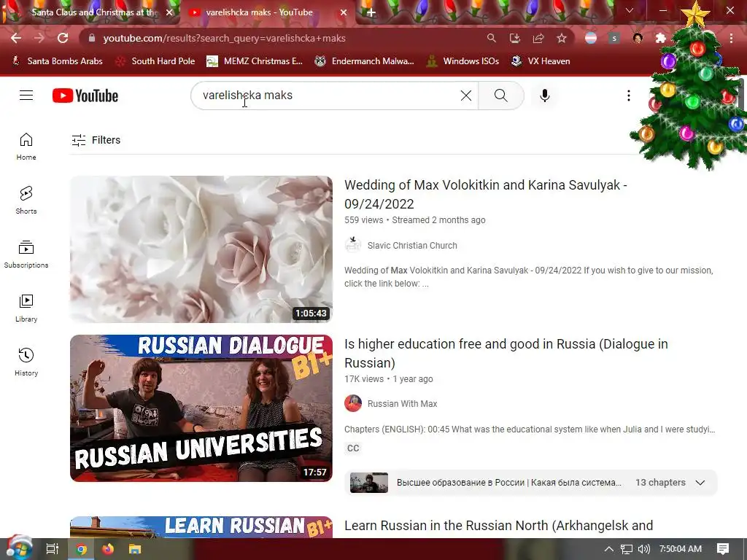
Task: Show hidden tray icons chevron
Action: (x=609, y=549)
